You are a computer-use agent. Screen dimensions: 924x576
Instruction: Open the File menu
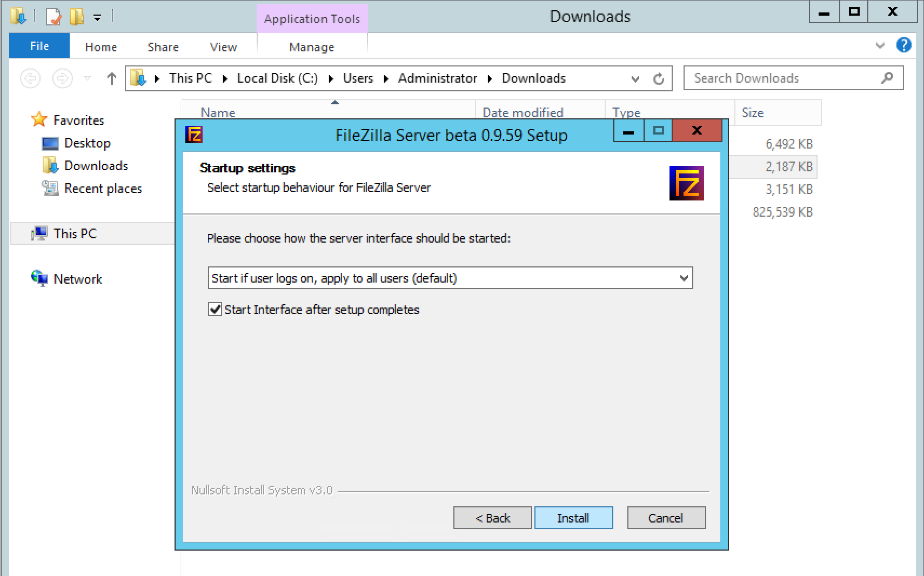39,45
